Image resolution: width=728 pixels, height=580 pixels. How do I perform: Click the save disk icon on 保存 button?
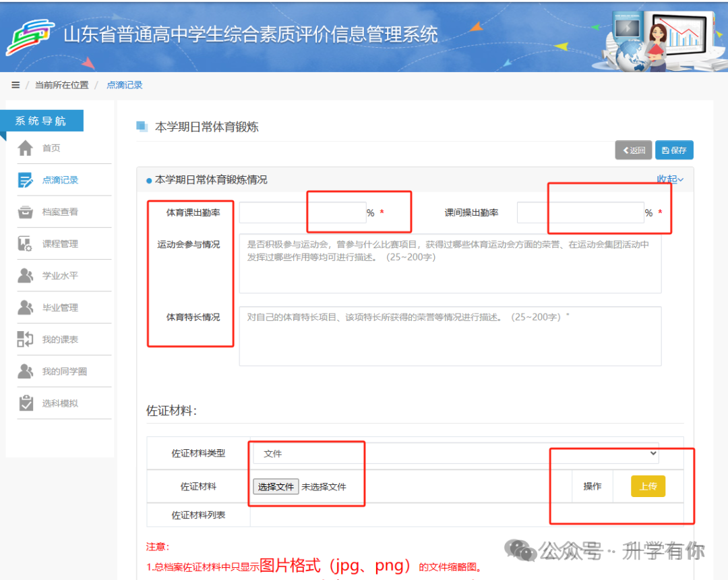664,150
